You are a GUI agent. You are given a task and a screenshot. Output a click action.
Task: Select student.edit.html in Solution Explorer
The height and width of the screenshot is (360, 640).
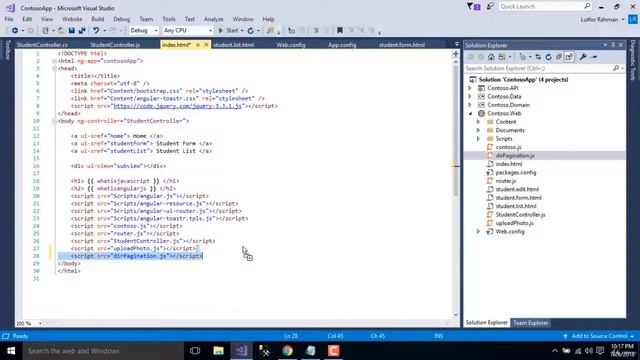[517, 189]
